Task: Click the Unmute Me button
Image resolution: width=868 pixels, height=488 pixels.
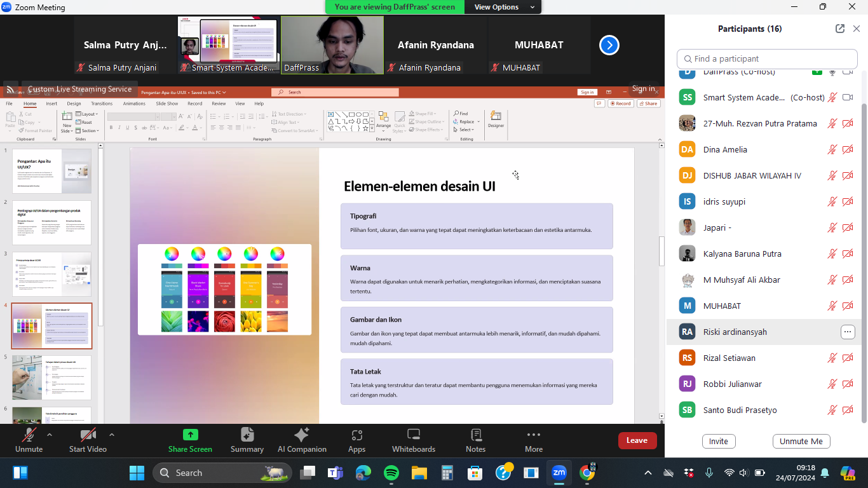Action: tap(801, 441)
